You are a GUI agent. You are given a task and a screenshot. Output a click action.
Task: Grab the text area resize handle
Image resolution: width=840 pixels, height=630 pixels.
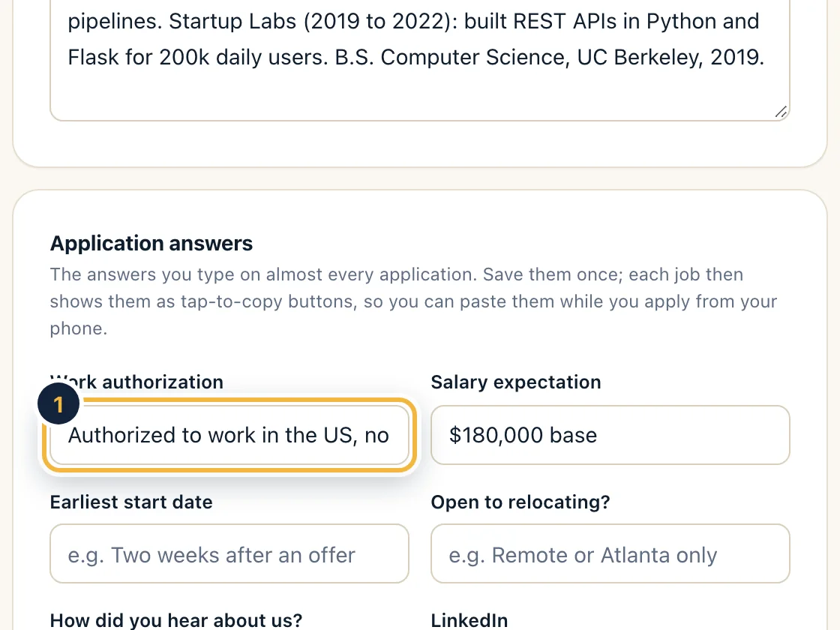coord(781,112)
